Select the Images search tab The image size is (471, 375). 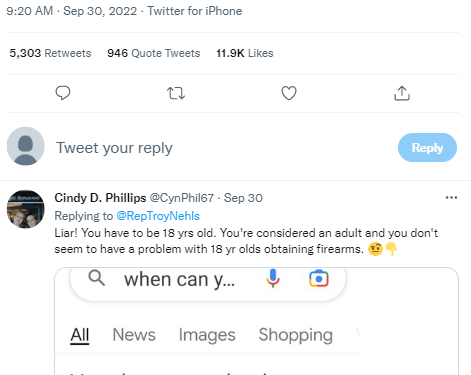click(x=207, y=335)
